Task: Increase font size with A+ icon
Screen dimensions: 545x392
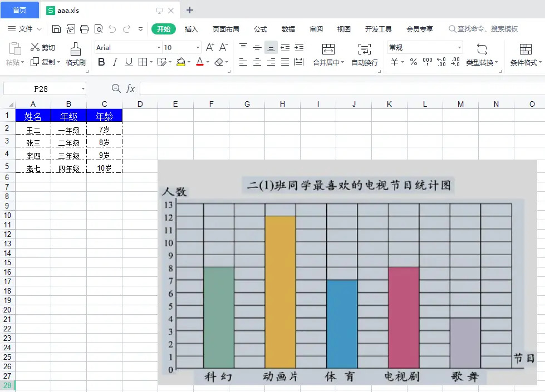Action: coord(210,48)
